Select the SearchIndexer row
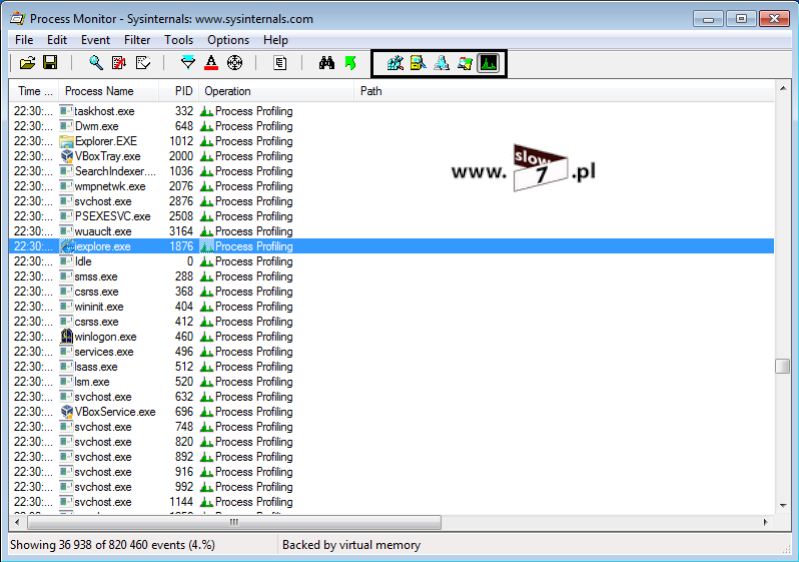The width and height of the screenshot is (799, 562). coord(391,171)
